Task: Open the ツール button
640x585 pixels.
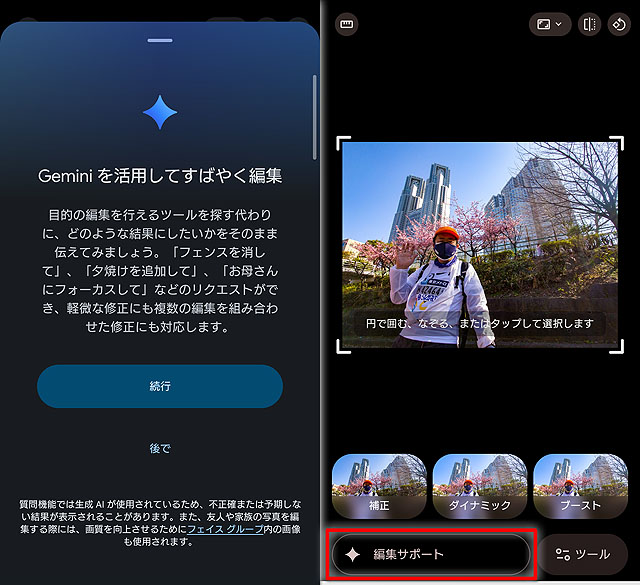Action: [583, 554]
